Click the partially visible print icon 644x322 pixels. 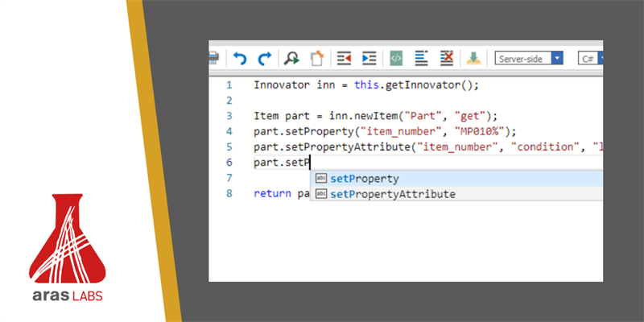[214, 58]
